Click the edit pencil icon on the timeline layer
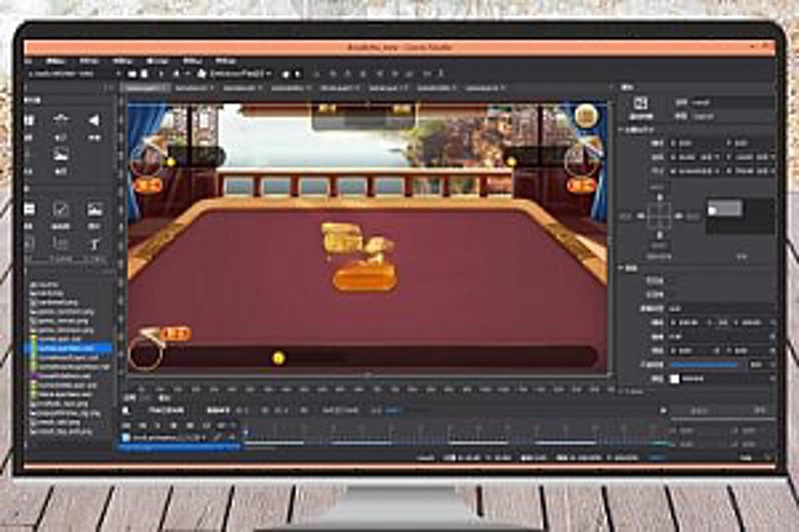 tap(218, 437)
